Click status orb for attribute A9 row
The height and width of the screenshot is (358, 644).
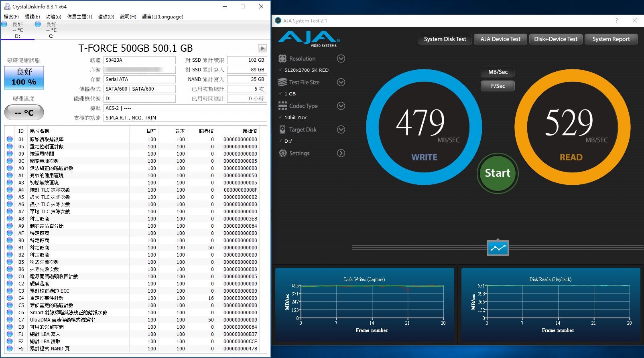(x=10, y=226)
